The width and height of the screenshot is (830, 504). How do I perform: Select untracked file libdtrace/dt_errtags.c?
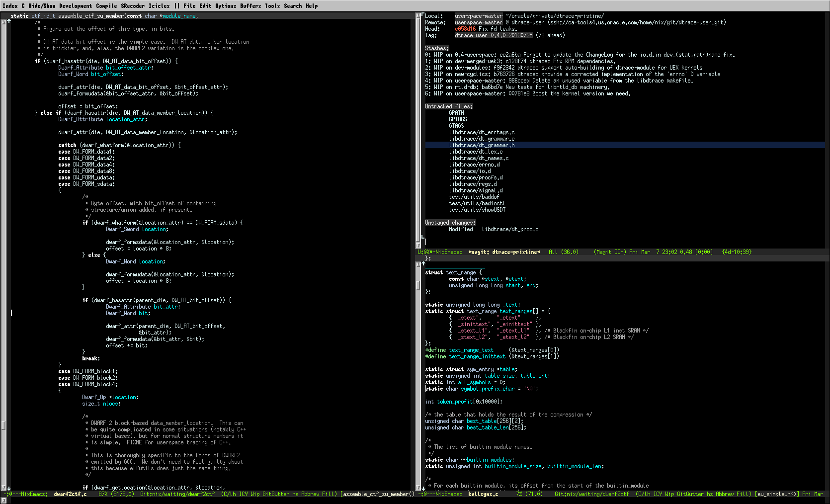point(482,132)
